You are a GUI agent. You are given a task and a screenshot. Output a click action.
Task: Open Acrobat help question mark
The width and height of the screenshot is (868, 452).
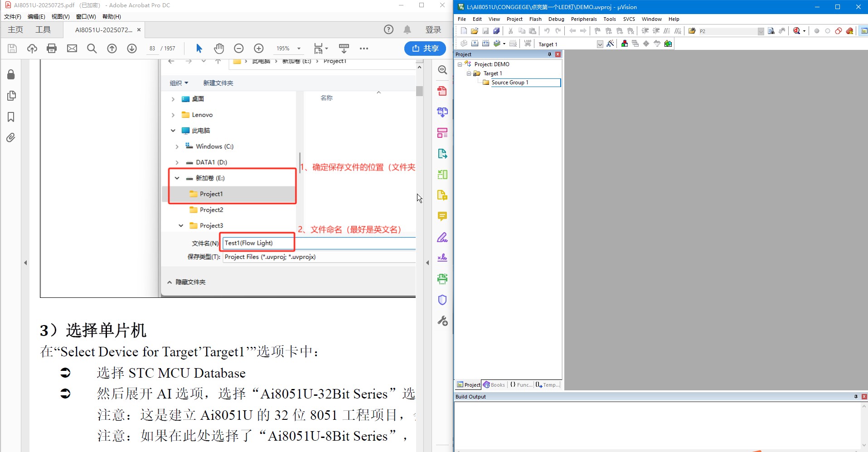pyautogui.click(x=388, y=29)
